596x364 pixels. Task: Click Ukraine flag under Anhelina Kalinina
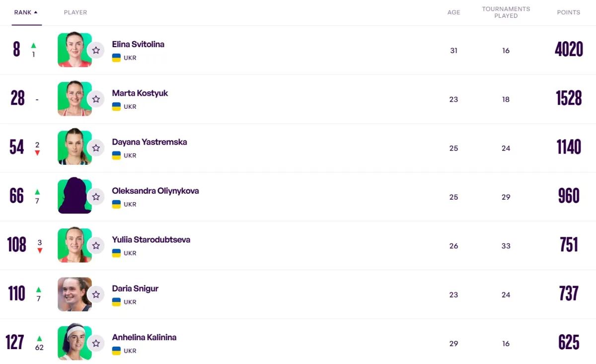pyautogui.click(x=116, y=351)
